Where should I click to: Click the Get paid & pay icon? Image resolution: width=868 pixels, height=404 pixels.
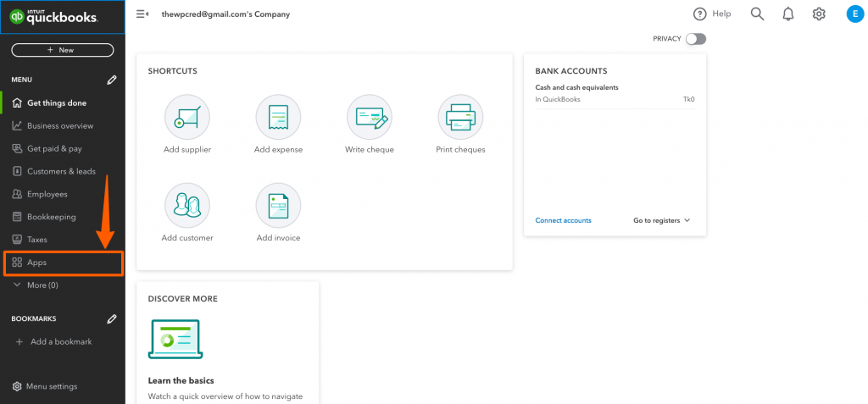17,148
